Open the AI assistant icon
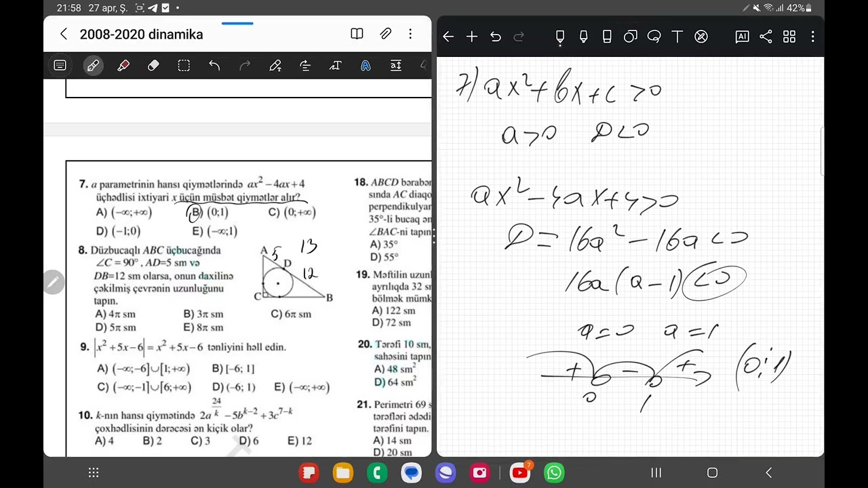This screenshot has width=868, height=488. [742, 37]
